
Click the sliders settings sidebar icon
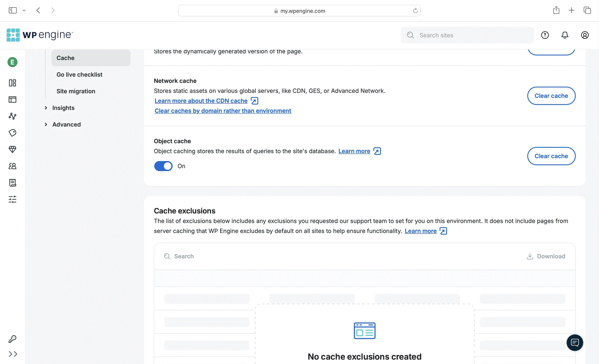click(12, 199)
